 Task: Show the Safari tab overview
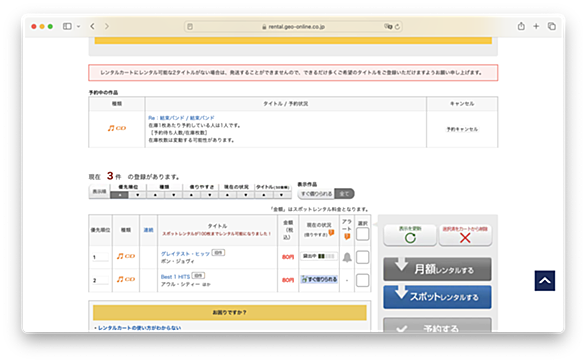(552, 26)
